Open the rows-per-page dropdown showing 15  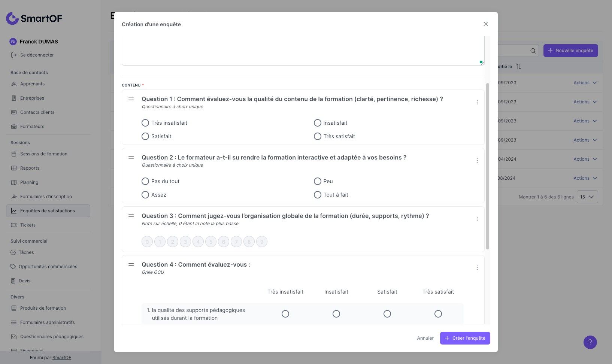pyautogui.click(x=587, y=197)
